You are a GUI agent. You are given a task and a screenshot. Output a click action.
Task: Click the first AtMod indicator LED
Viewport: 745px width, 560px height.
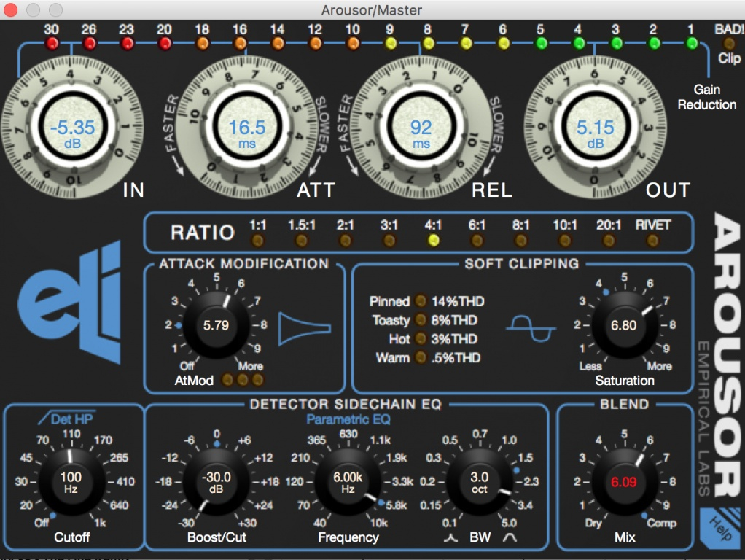[x=228, y=380]
